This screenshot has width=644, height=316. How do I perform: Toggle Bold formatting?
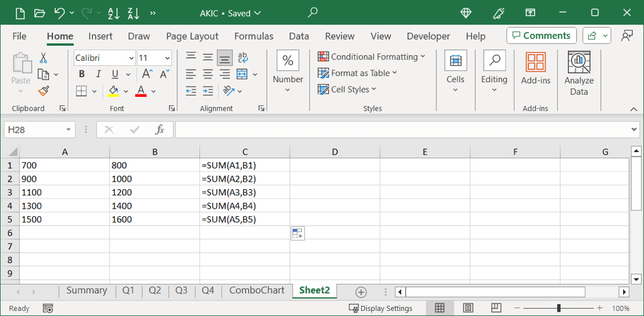(82, 74)
